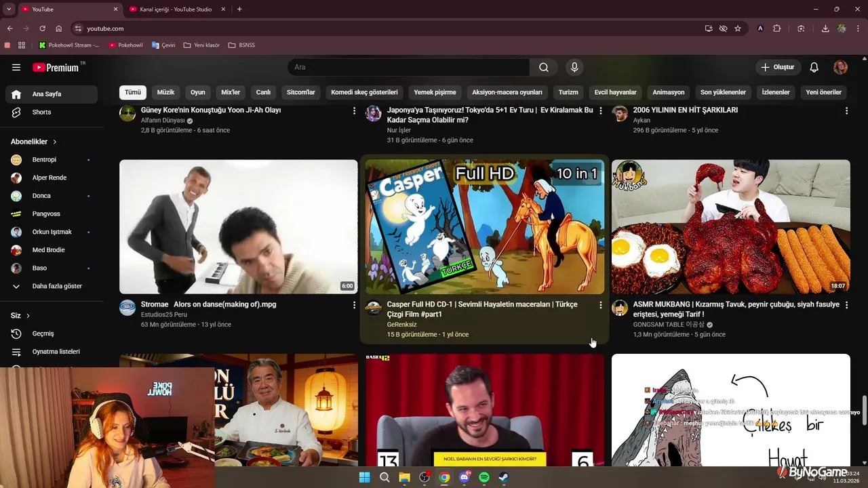Open the notifications bell
The width and height of the screenshot is (868, 488).
814,67
